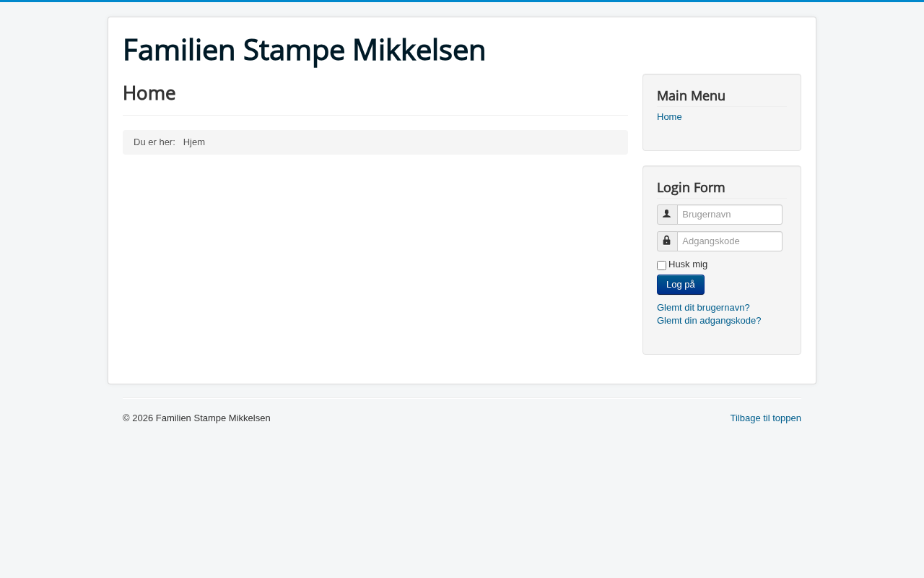This screenshot has width=924, height=578.
Task: Focus the Brugernavn input field
Action: pos(729,215)
